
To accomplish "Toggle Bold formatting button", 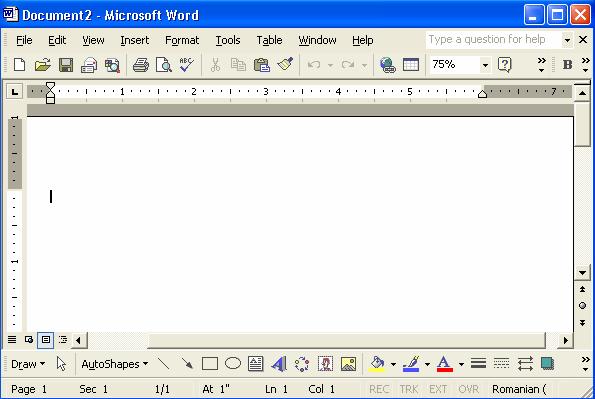I will (x=568, y=65).
